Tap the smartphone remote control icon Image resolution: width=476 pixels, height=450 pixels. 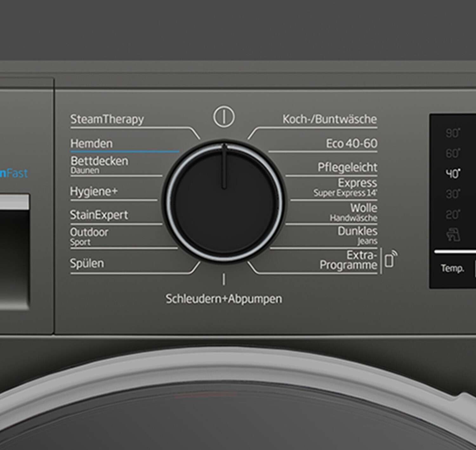391,259
